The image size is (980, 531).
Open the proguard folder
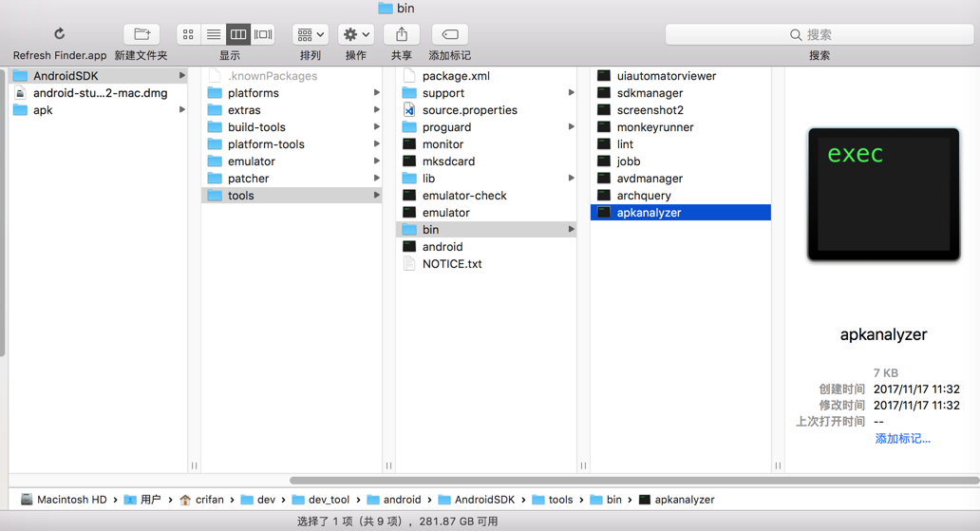[486, 127]
